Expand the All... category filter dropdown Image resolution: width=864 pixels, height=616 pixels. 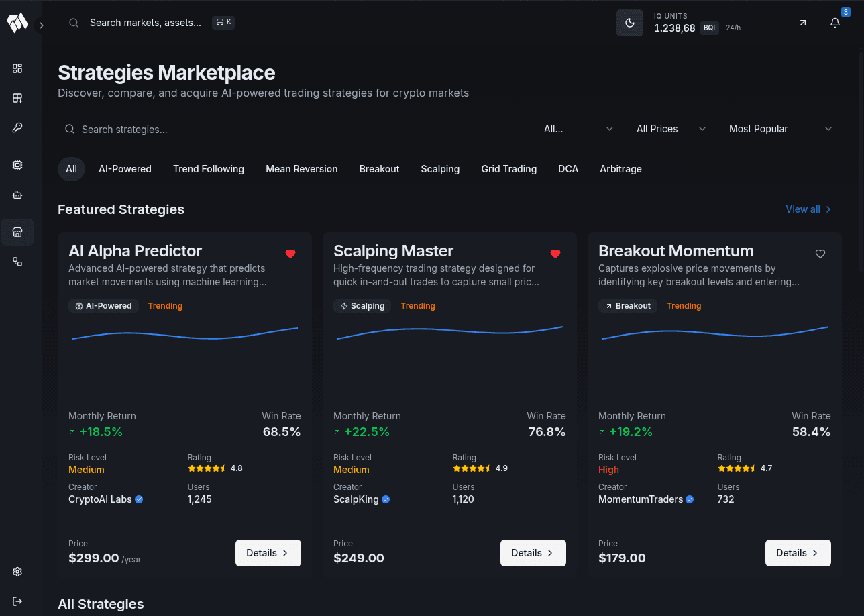(x=578, y=128)
